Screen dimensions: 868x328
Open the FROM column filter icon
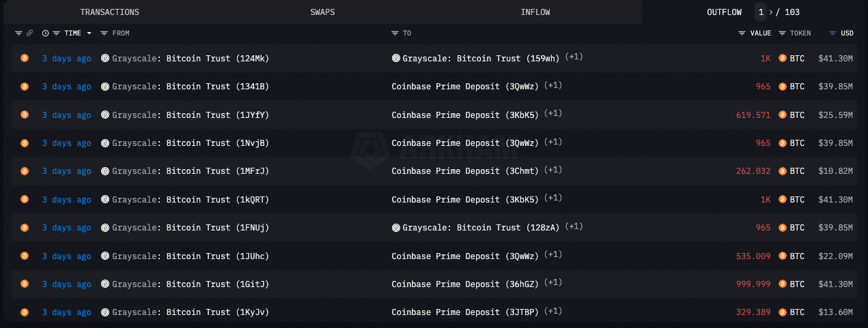(104, 33)
